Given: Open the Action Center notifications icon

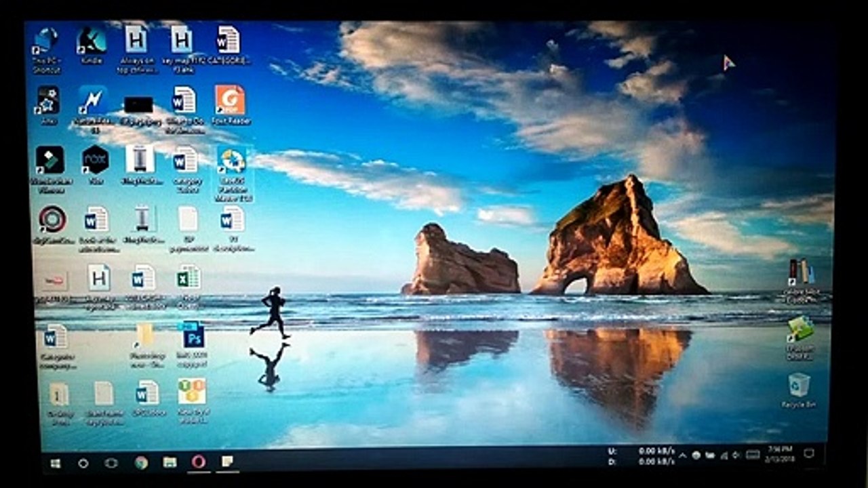Looking at the screenshot, I should click(x=809, y=453).
